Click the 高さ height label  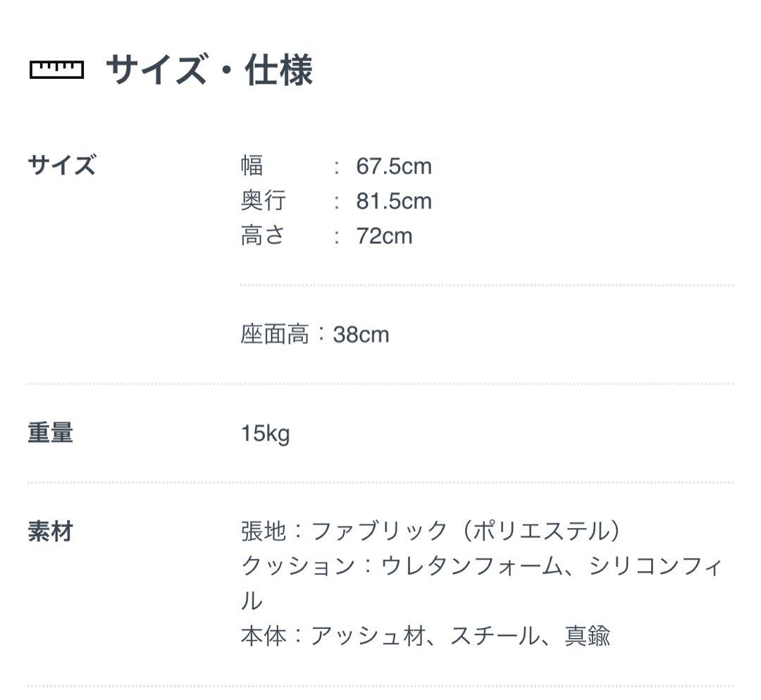(x=263, y=235)
